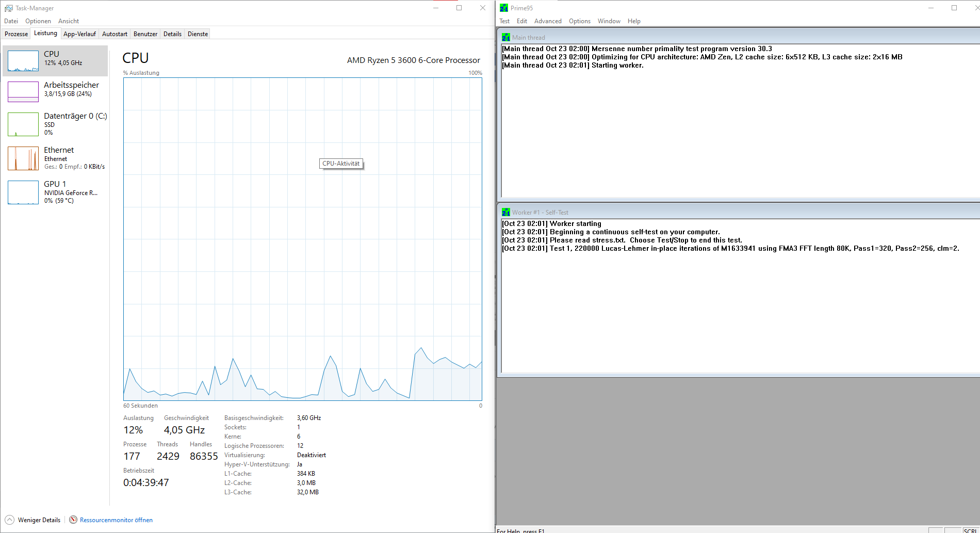This screenshot has height=533, width=980.
Task: Switch to the Leistung tab
Action: 46,34
